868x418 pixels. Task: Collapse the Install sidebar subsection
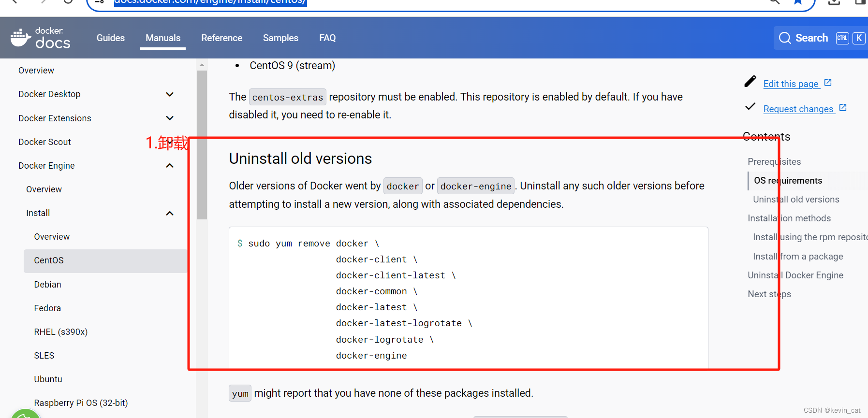[170, 213]
